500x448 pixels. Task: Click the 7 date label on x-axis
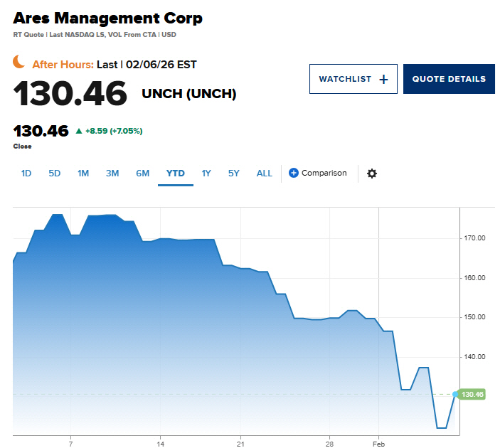(x=70, y=444)
